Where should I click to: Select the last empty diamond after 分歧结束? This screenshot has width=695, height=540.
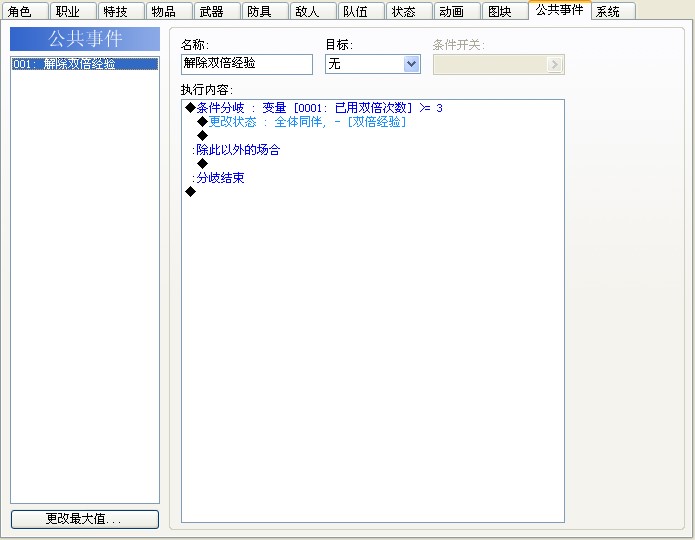pos(191,192)
